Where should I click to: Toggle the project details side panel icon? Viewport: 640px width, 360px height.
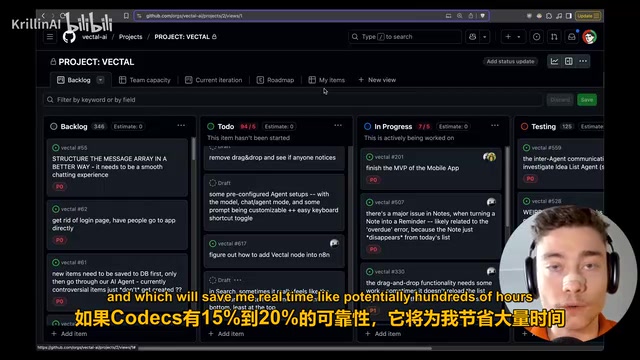point(569,61)
